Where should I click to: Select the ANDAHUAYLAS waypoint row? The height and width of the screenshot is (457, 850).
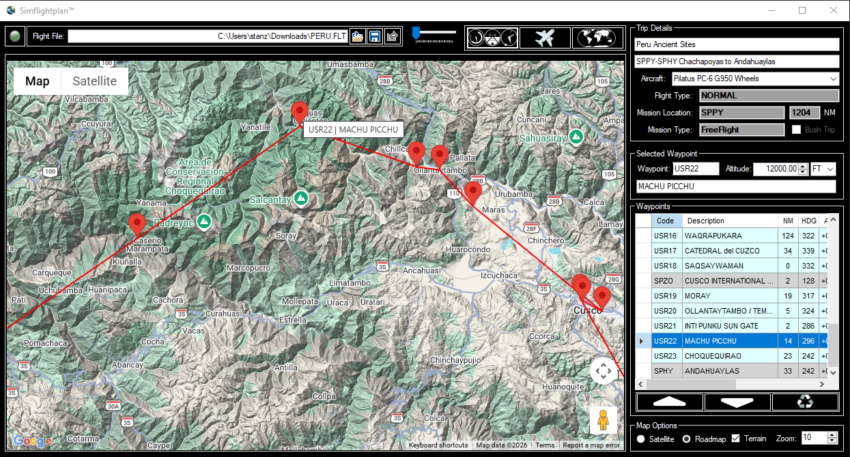coord(732,371)
